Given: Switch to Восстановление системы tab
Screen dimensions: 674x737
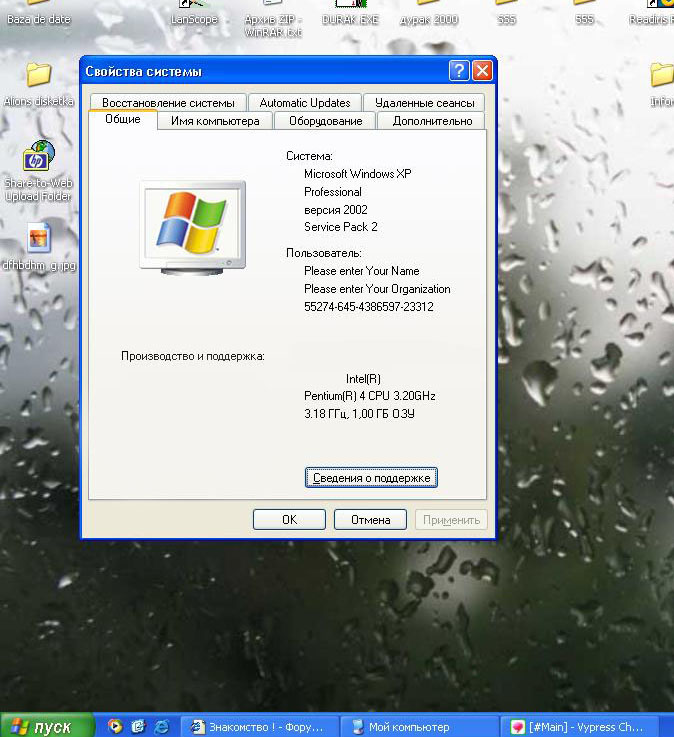Looking at the screenshot, I should pos(168,103).
